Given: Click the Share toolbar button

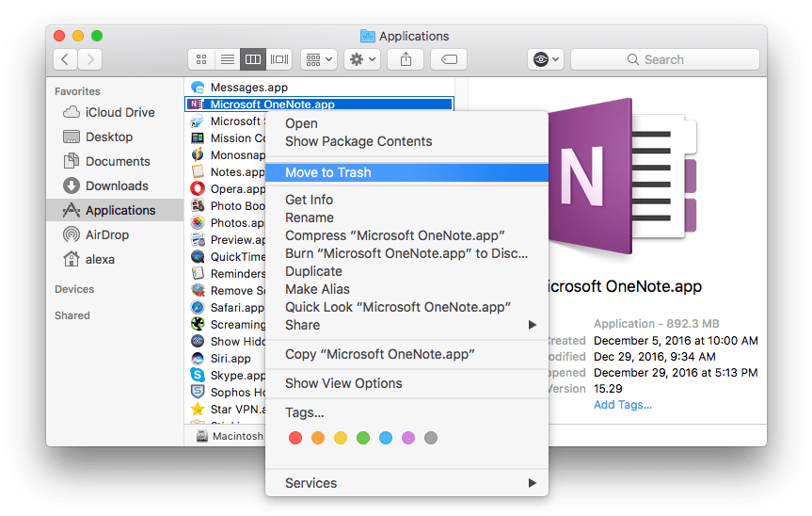Looking at the screenshot, I should [x=406, y=59].
